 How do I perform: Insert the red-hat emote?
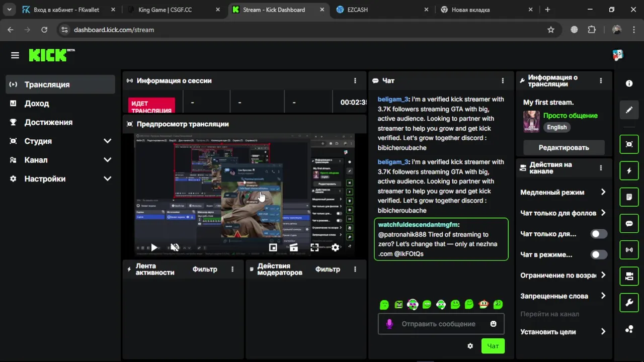484,304
